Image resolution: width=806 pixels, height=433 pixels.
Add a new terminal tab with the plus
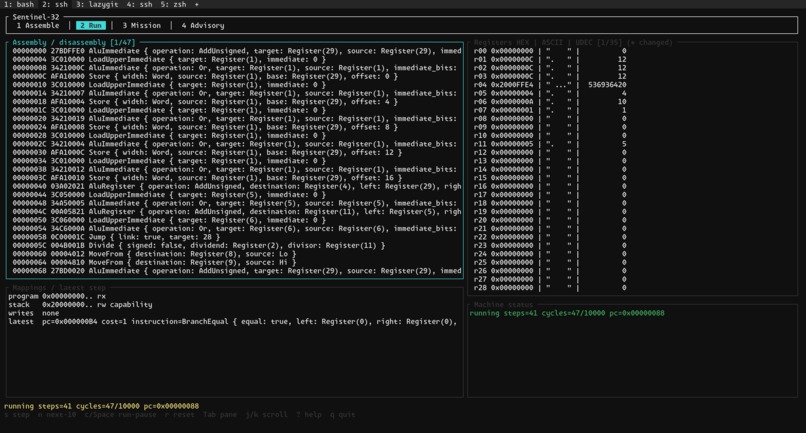pyautogui.click(x=196, y=4)
